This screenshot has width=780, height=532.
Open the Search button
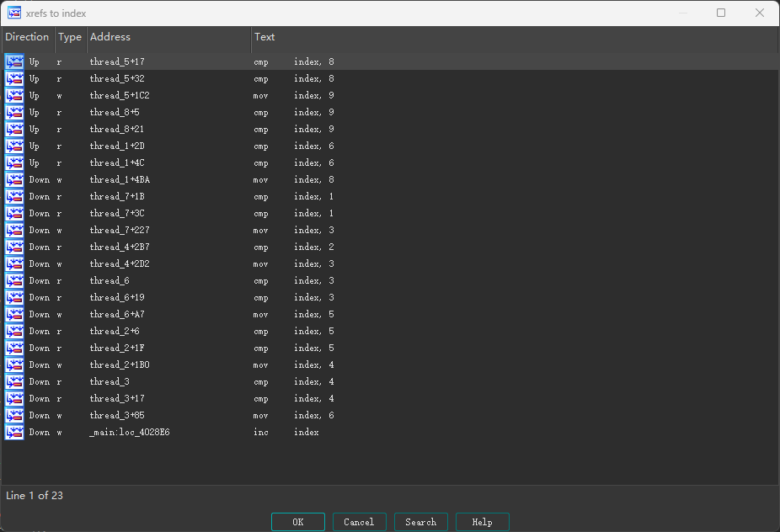(x=420, y=522)
